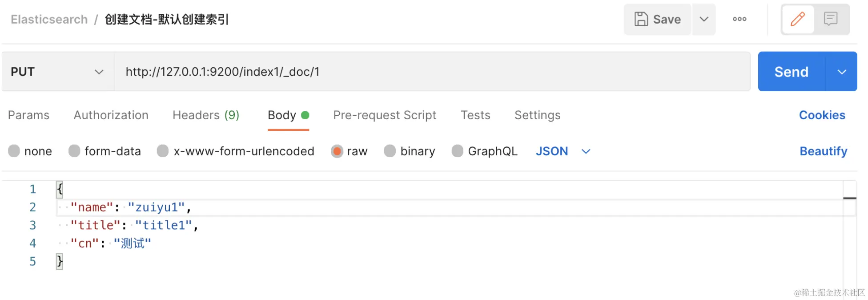Click the request URL input field
This screenshot has width=868, height=300.
pos(431,72)
